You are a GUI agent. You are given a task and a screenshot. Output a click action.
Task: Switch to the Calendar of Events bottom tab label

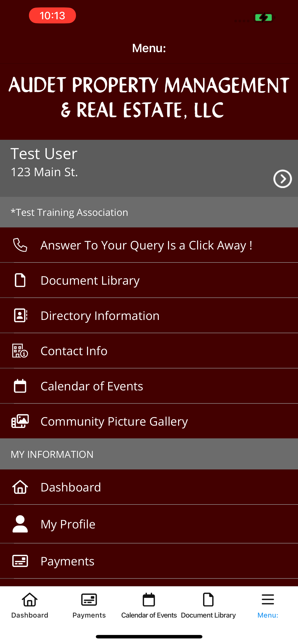pos(149,615)
